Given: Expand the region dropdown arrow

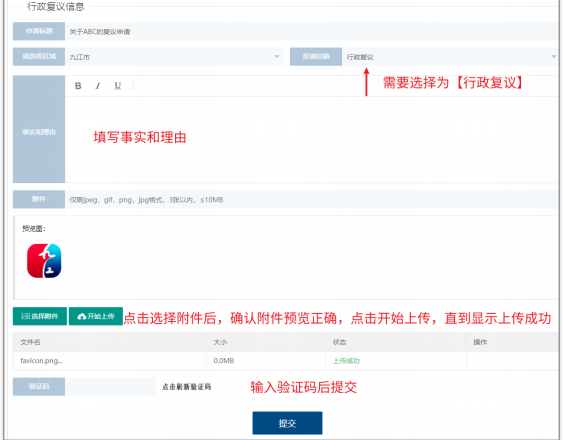Looking at the screenshot, I should pyautogui.click(x=277, y=57).
